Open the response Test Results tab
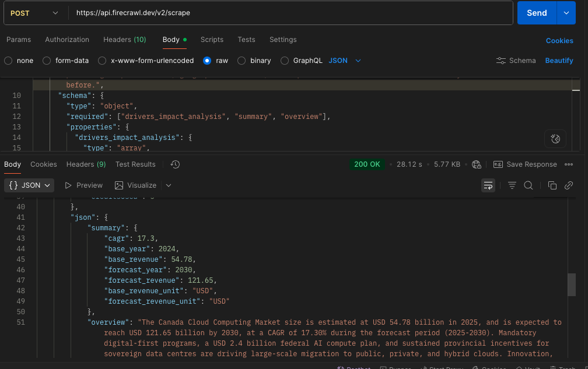The height and width of the screenshot is (369, 588). pyautogui.click(x=135, y=164)
